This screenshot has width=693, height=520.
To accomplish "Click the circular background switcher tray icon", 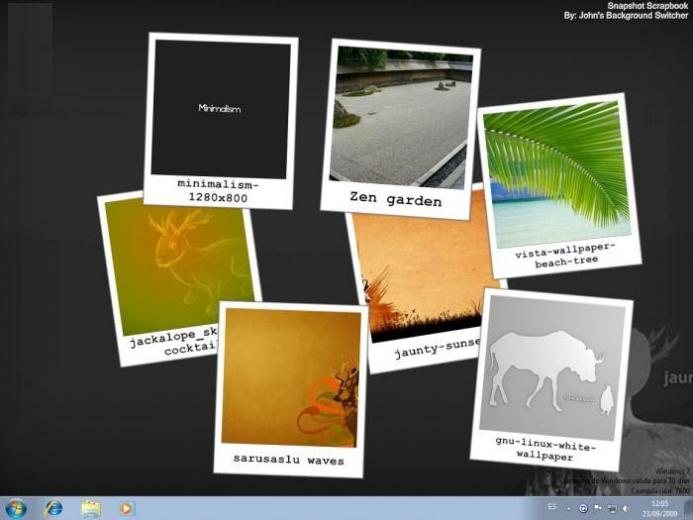I will [583, 509].
